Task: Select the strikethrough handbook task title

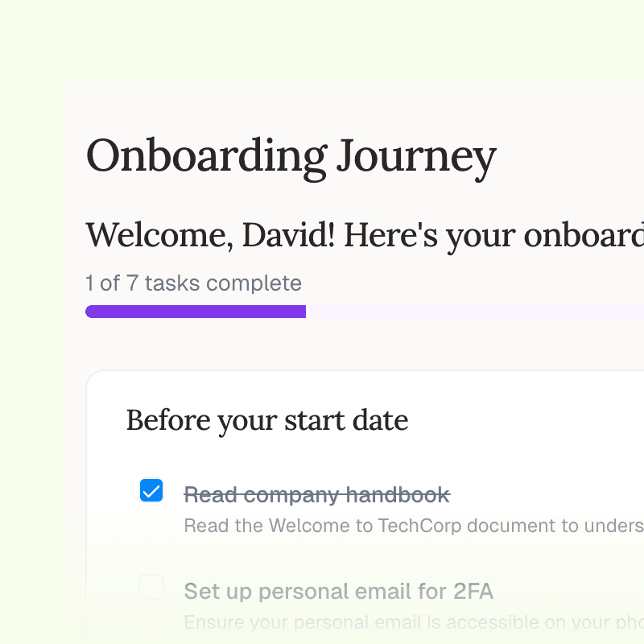Action: (317, 494)
